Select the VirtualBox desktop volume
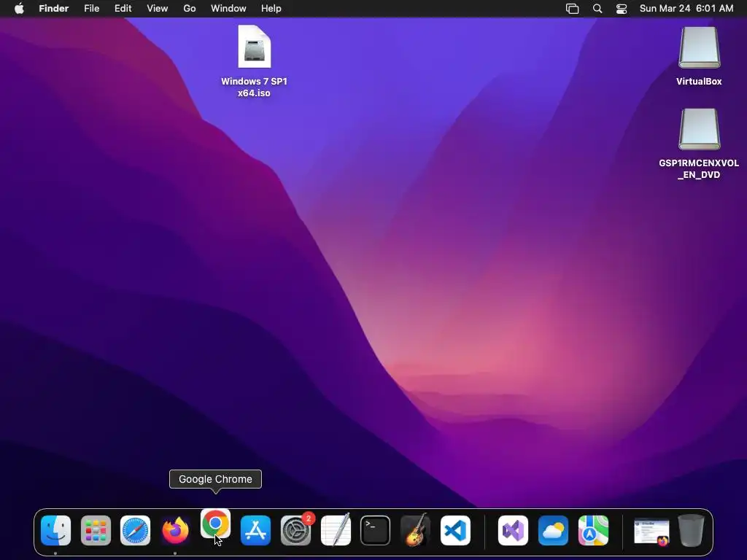Screen dimensions: 747x560 pyautogui.click(x=699, y=56)
